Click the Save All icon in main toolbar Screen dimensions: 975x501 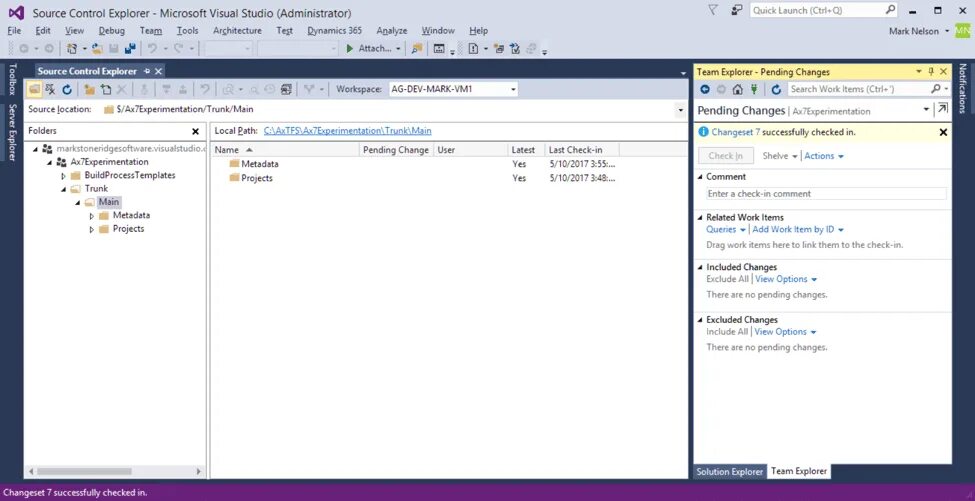[x=130, y=48]
